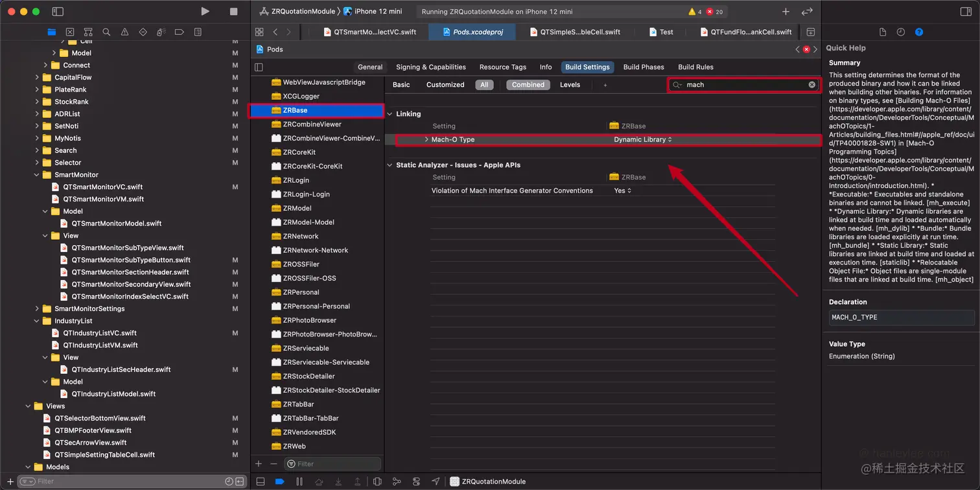Open the Issue navigator warning icon

(x=125, y=32)
